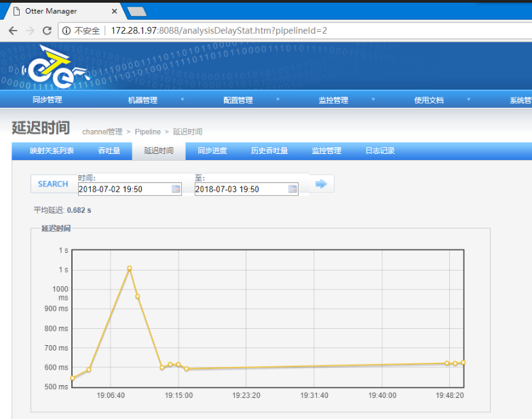Switch to 日志记录 tab
Viewport: 532px width, 419px height.
[x=380, y=151]
